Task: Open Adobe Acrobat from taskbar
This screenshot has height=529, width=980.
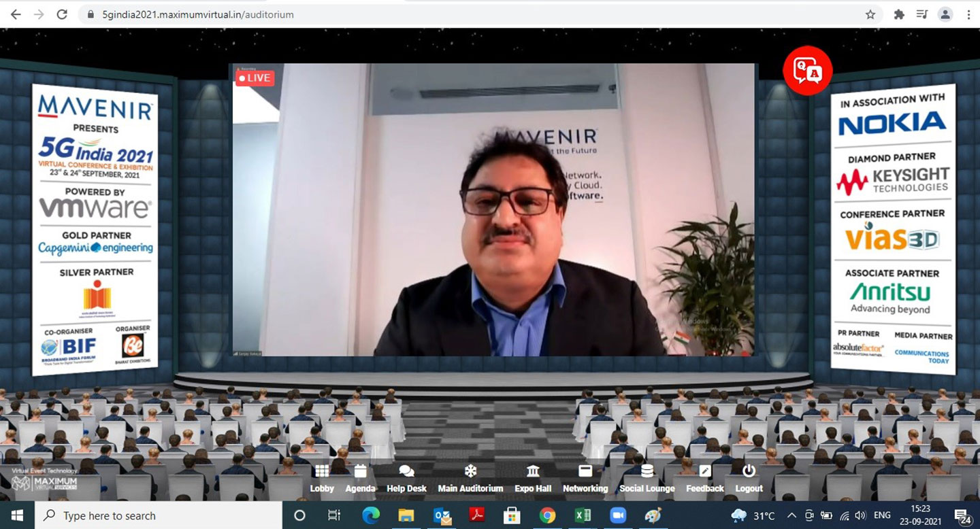Action: (x=477, y=515)
